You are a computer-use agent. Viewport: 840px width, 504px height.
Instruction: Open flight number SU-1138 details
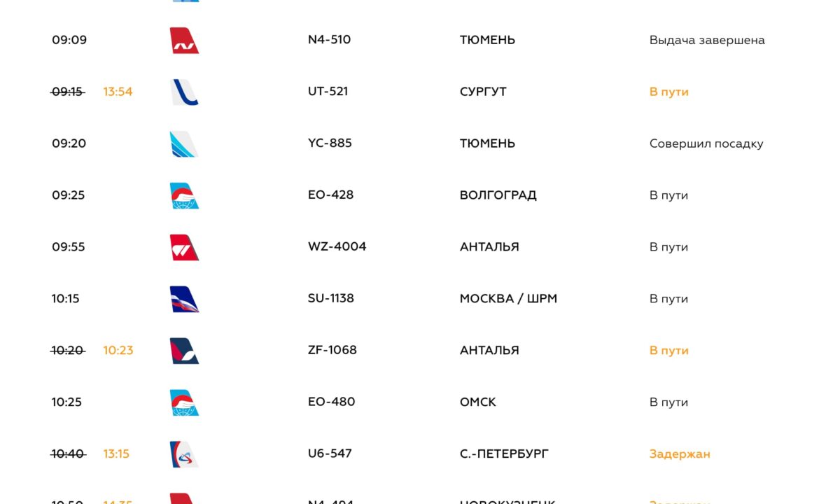(x=331, y=298)
